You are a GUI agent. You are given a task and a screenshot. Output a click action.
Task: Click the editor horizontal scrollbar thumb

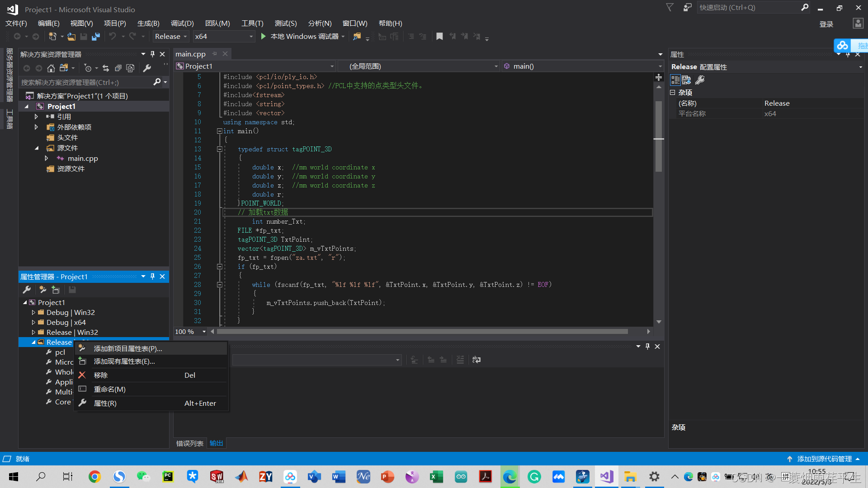point(423,332)
